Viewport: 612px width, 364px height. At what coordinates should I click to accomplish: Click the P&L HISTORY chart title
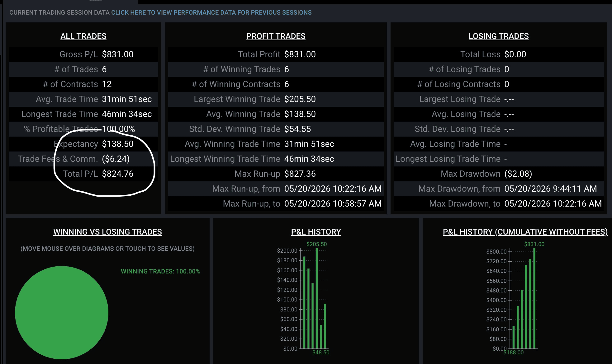[x=316, y=232]
